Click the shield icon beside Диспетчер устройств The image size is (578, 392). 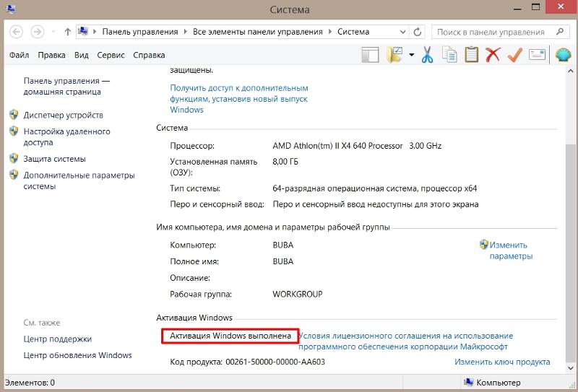tap(14, 115)
